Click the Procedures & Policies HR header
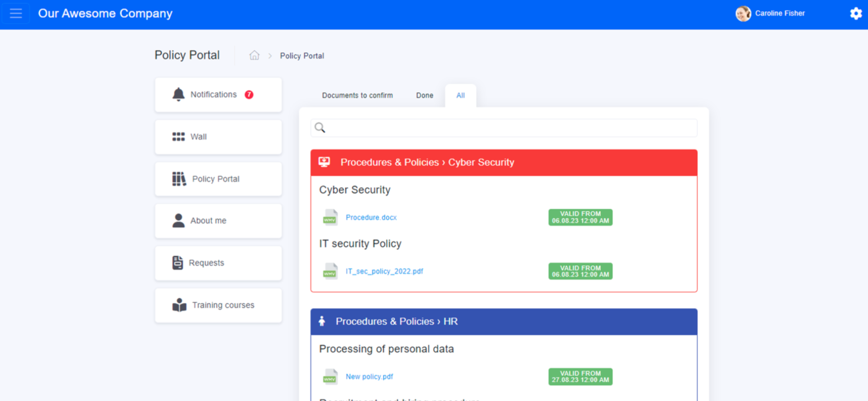This screenshot has width=868, height=401. tap(396, 322)
